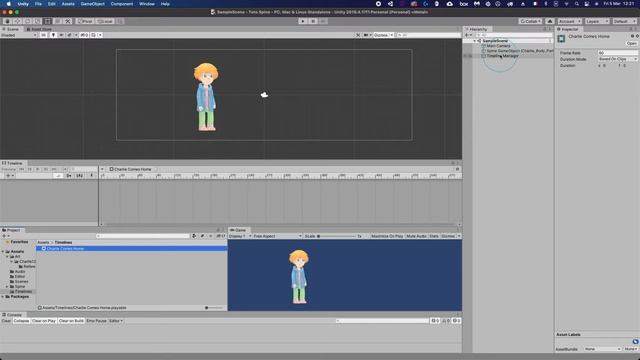Viewport: 640px width, 360px height.
Task: Toggle Timeline ripple edit mode icon
Action: click(x=69, y=176)
